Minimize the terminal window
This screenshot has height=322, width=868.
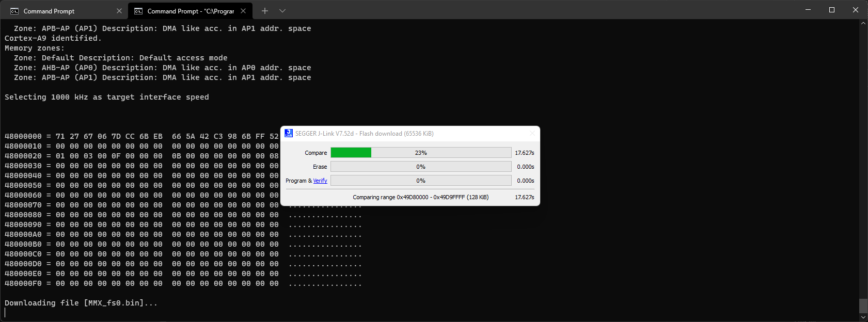[x=808, y=10]
